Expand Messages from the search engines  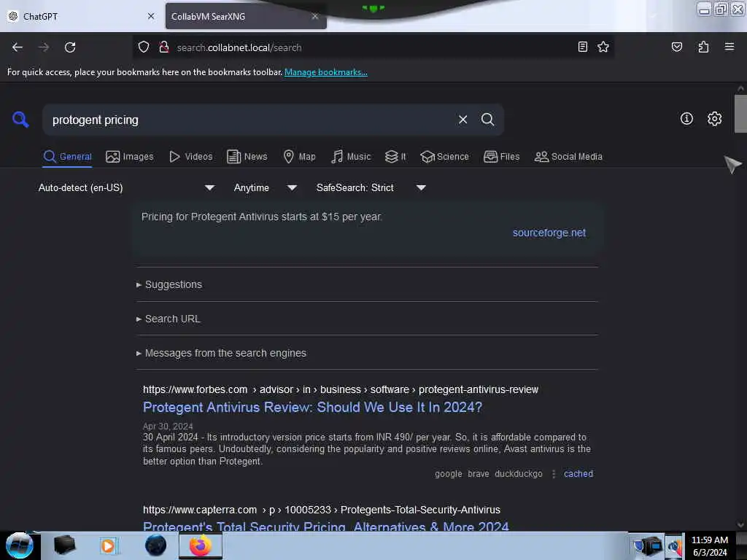click(222, 353)
